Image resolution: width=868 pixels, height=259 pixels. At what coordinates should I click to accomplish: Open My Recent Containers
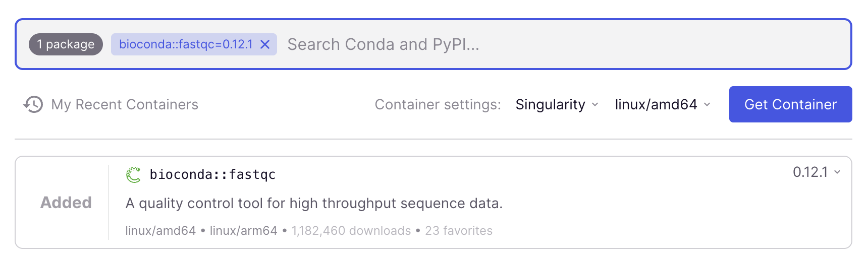point(125,104)
